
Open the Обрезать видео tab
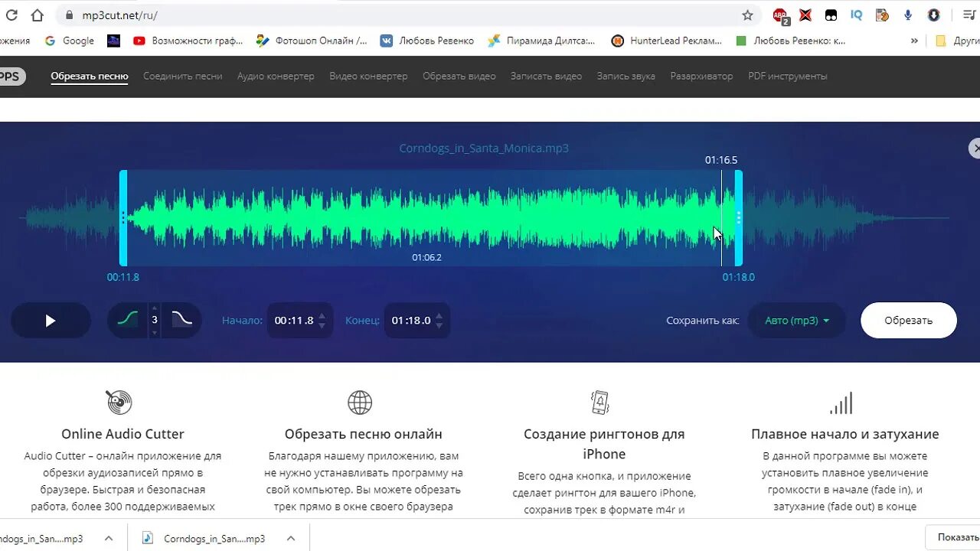click(459, 76)
